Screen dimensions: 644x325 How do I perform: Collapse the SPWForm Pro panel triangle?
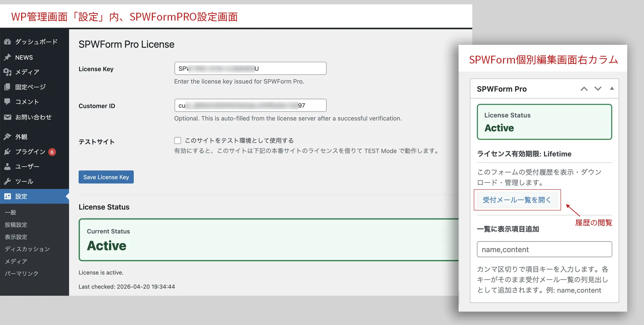click(x=612, y=88)
